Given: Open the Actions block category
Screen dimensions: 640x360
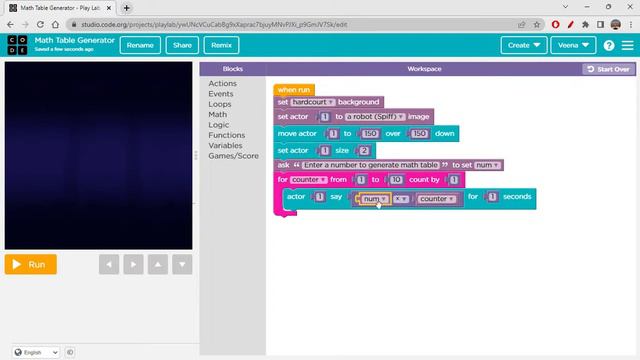Looking at the screenshot, I should [x=222, y=83].
